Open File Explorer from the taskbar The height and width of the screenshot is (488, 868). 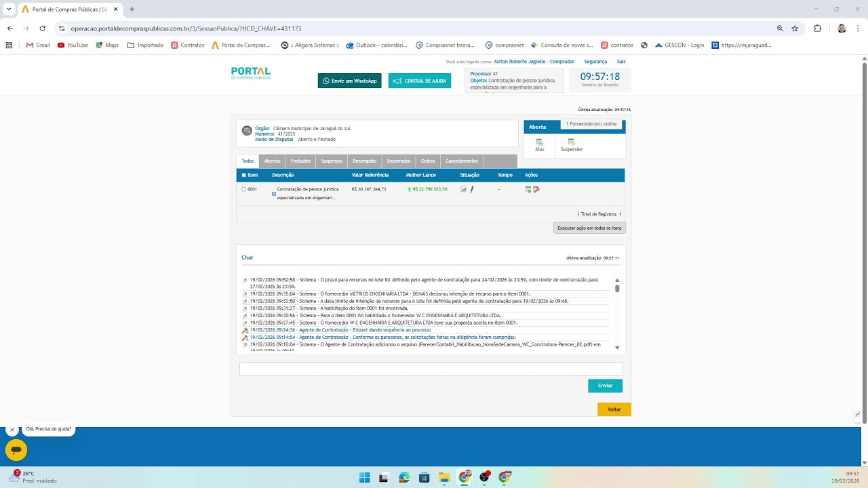[443, 477]
